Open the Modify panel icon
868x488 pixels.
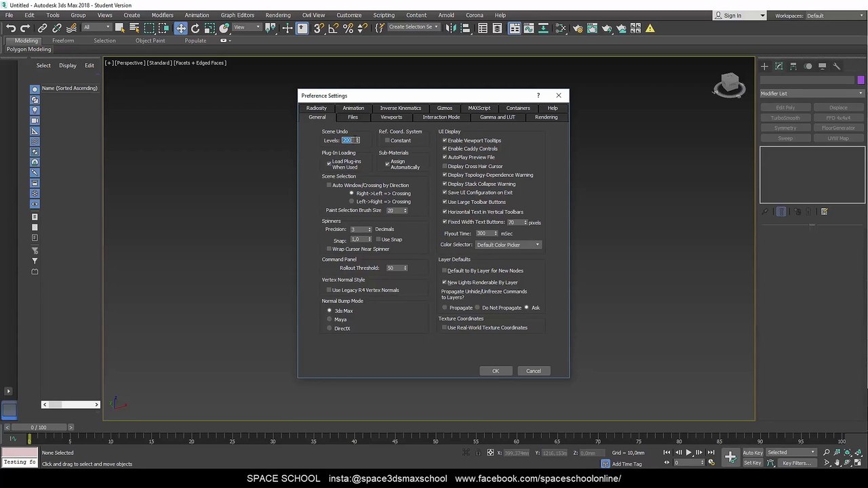point(778,66)
